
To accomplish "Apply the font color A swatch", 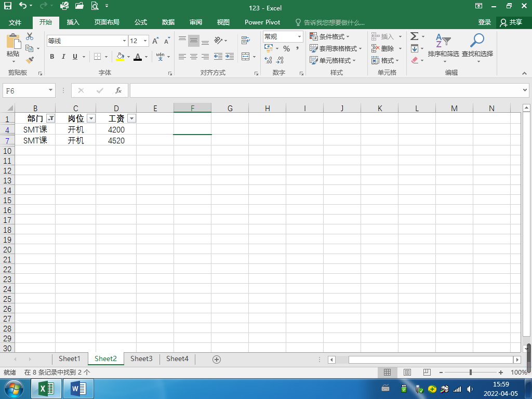I will (x=137, y=56).
